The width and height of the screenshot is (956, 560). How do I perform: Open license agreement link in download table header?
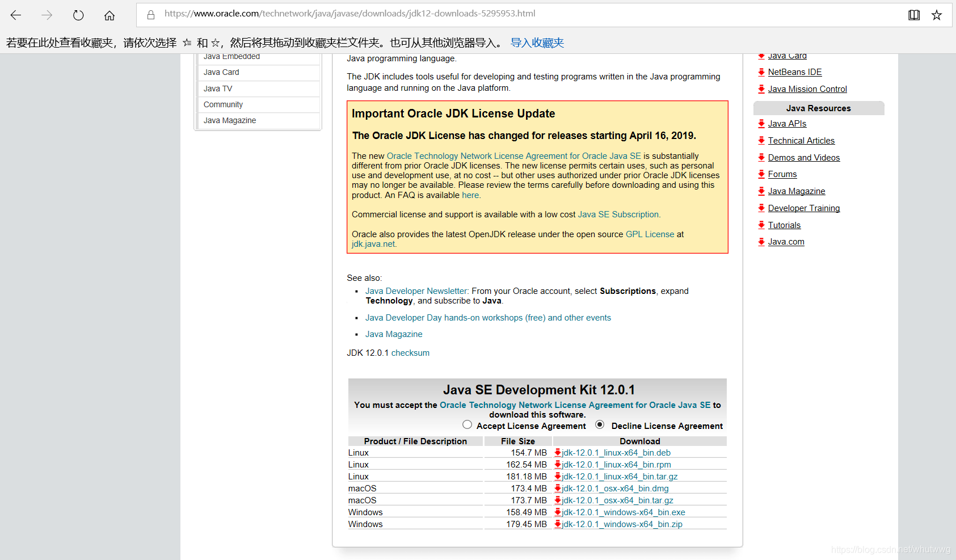pyautogui.click(x=575, y=405)
